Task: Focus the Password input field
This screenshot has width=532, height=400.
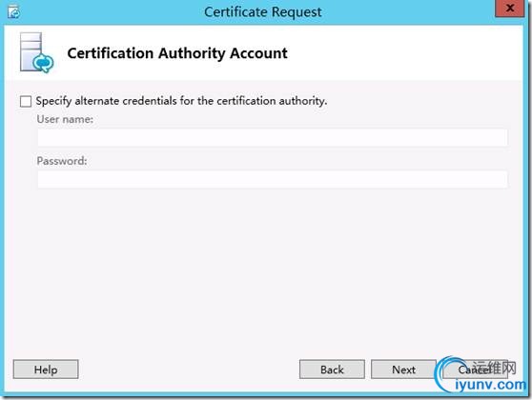Action: click(x=273, y=179)
